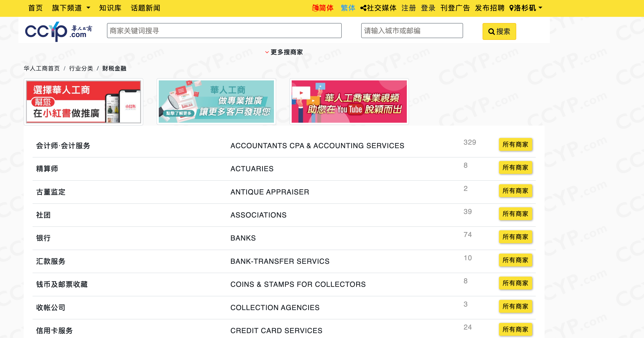
Task: Click 所有商家 button for Banks
Action: (515, 237)
